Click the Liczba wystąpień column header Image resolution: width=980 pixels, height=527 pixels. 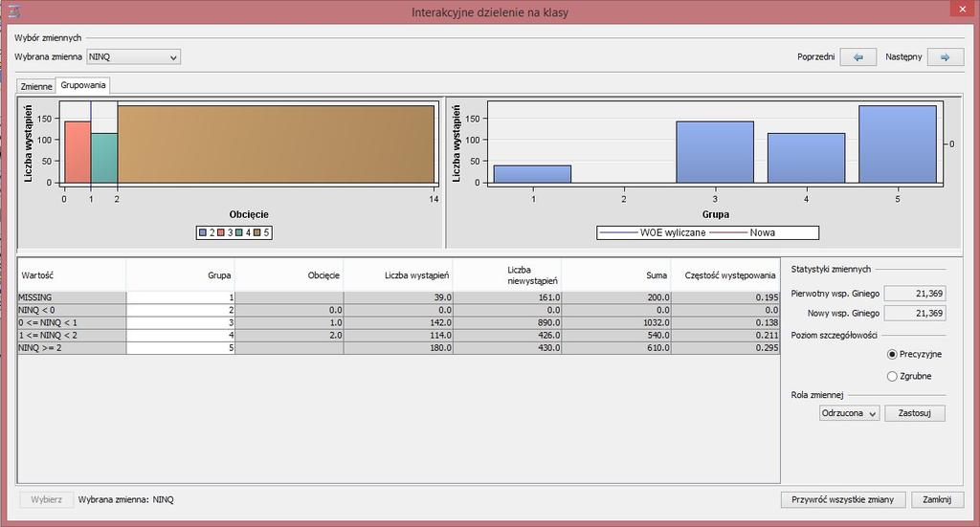398,275
